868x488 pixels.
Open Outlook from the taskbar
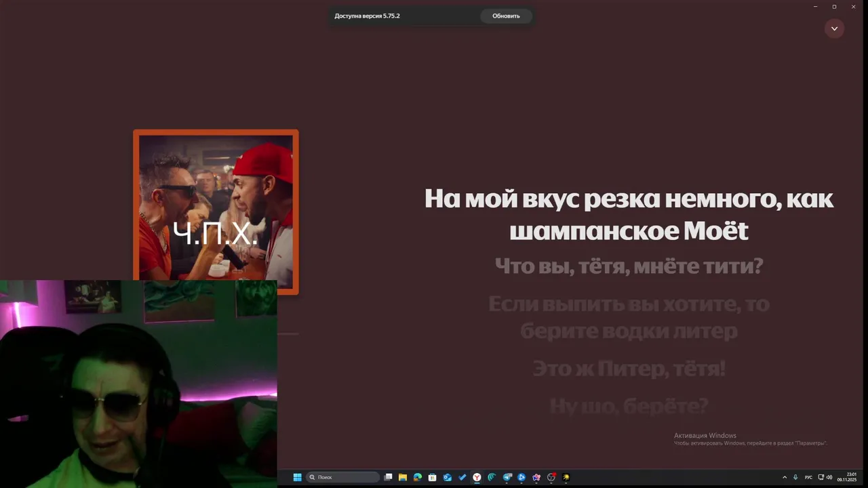click(448, 477)
